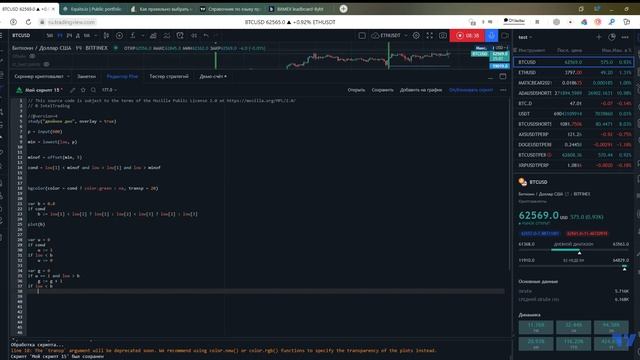Select XRPUSDTPERP row in watchlist
Image resolution: width=640 pixels, height=360 pixels.
click(573, 165)
